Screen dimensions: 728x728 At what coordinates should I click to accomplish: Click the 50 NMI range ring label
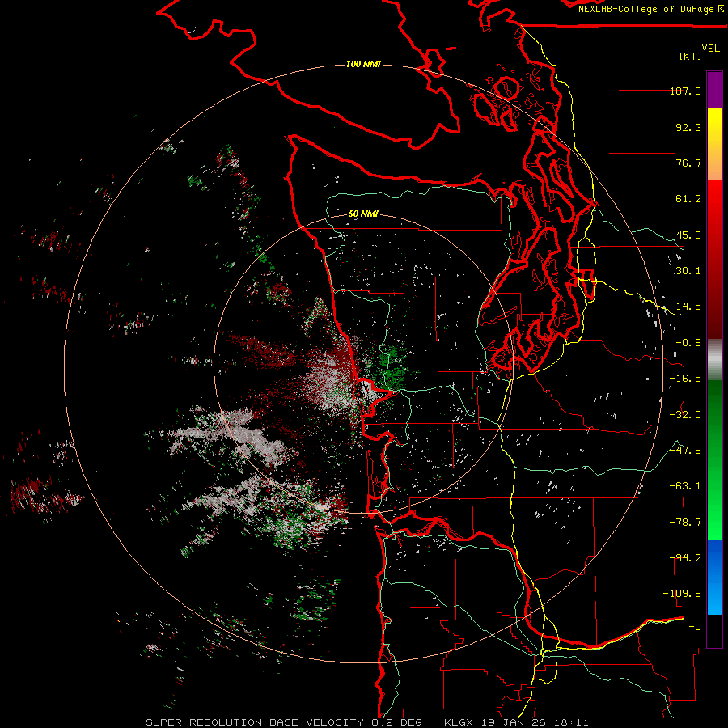pyautogui.click(x=363, y=214)
